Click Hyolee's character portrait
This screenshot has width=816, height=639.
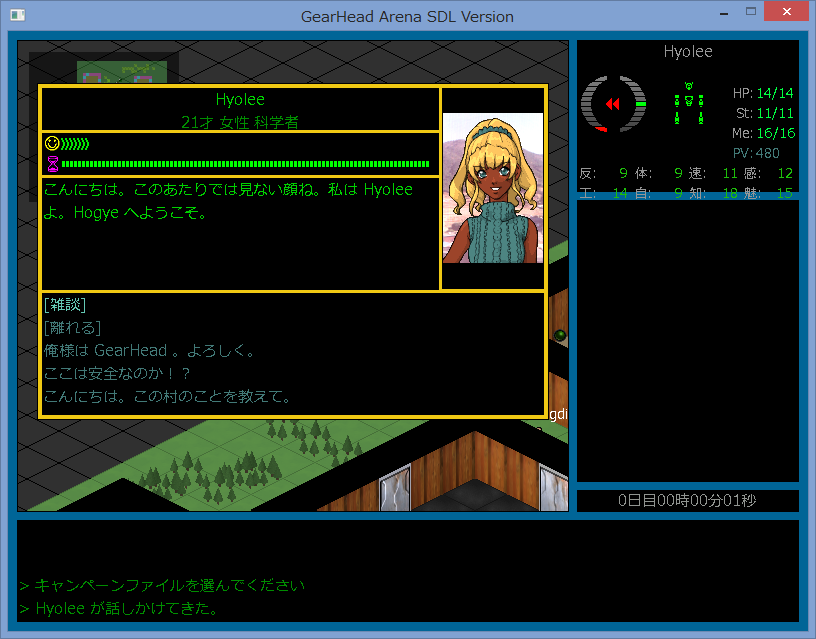[492, 188]
